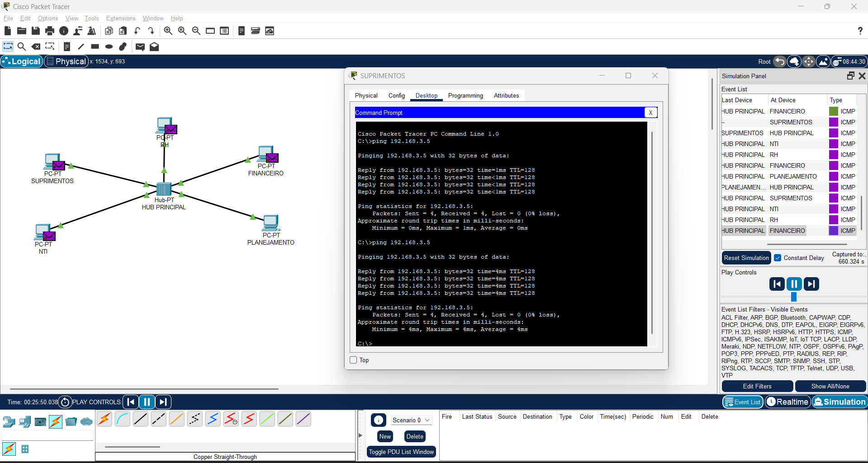
Task: Select the End Devices category icon
Action: click(25, 422)
